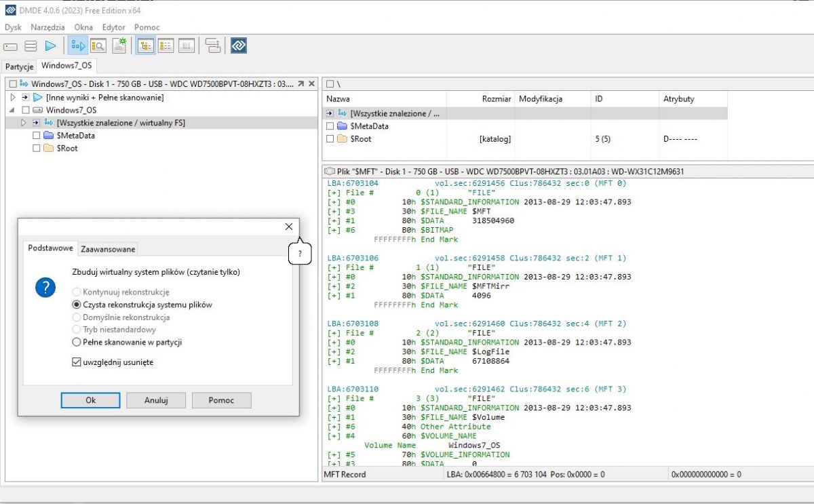Toggle the 'uwzględnij usunięte' checkbox
This screenshot has height=504, width=814.
pos(77,362)
